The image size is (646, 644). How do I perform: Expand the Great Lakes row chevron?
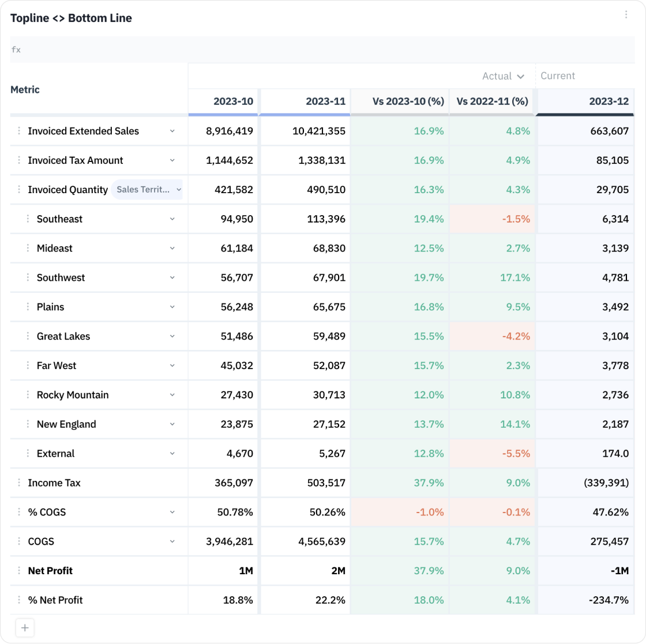(x=172, y=336)
